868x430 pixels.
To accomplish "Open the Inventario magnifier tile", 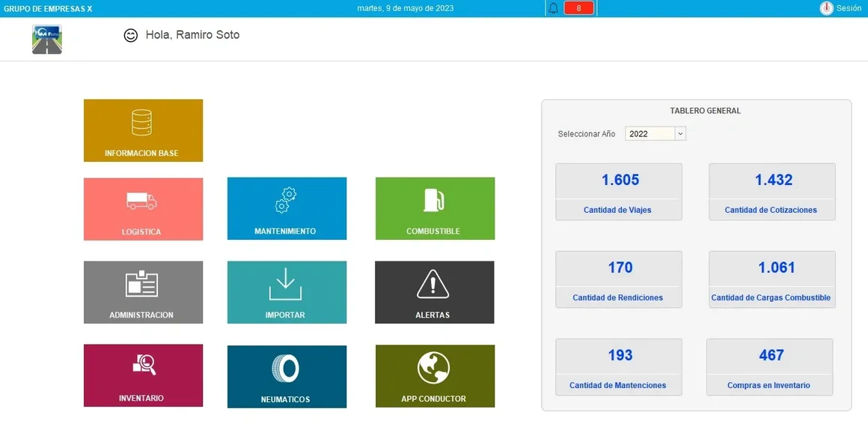I will click(144, 376).
